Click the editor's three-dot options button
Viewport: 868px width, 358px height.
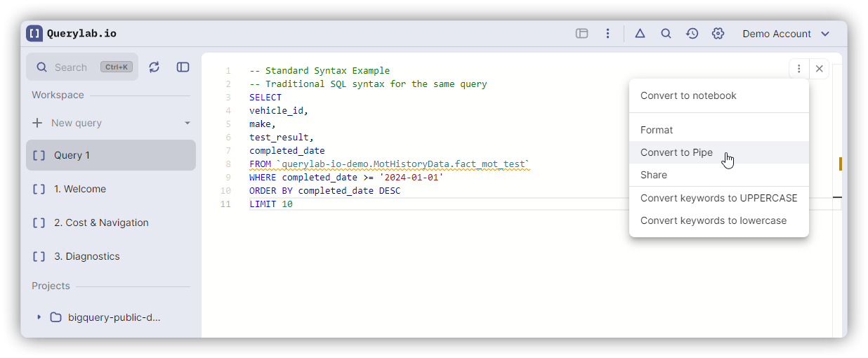point(798,69)
